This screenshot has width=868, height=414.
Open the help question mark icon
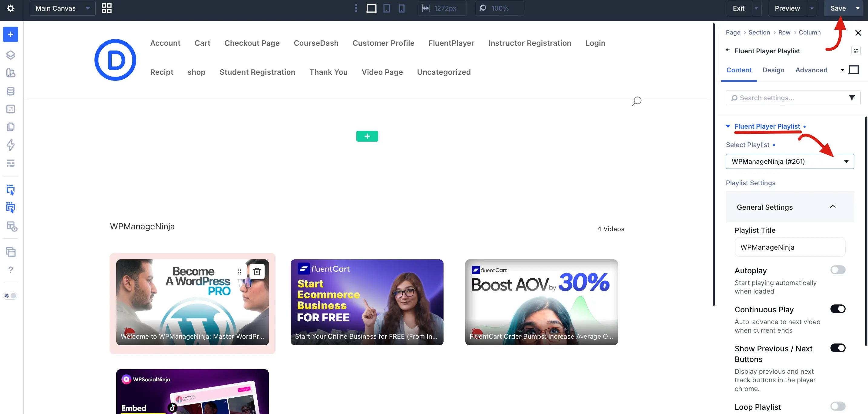tap(11, 269)
